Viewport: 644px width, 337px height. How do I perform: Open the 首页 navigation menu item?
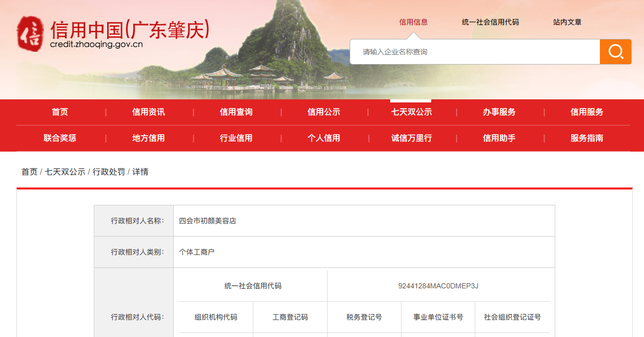pos(60,112)
